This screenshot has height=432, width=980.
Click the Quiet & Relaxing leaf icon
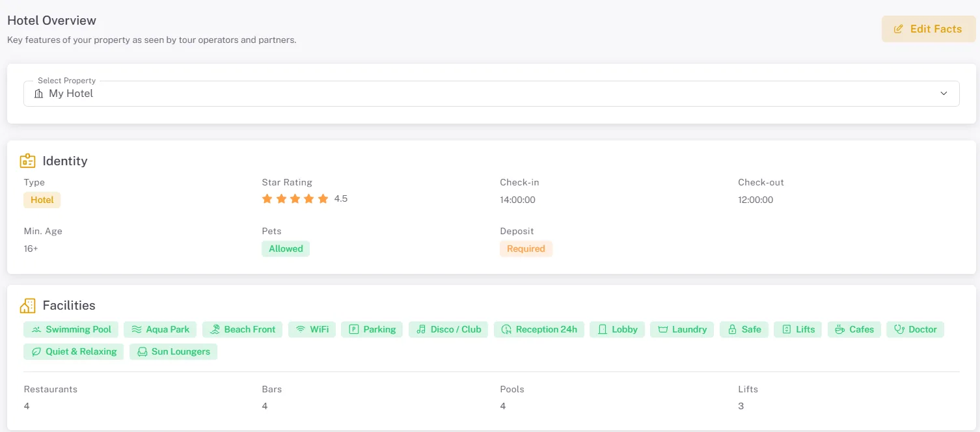coord(36,352)
